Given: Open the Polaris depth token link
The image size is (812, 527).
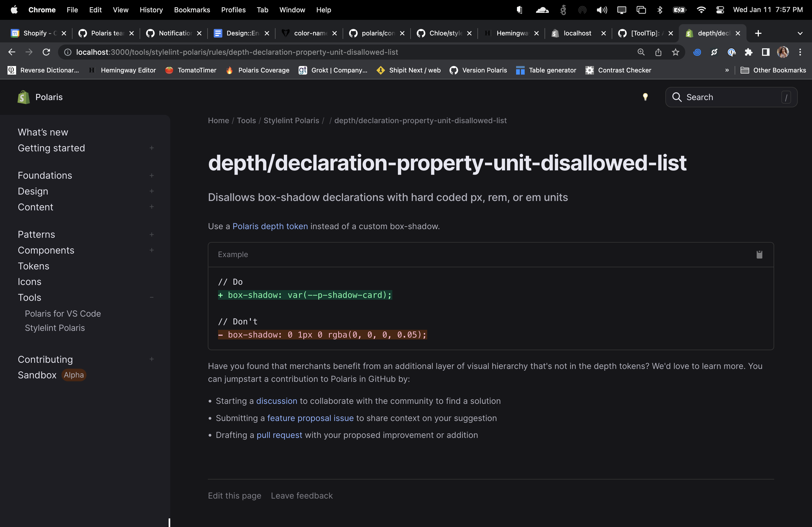Looking at the screenshot, I should [270, 226].
